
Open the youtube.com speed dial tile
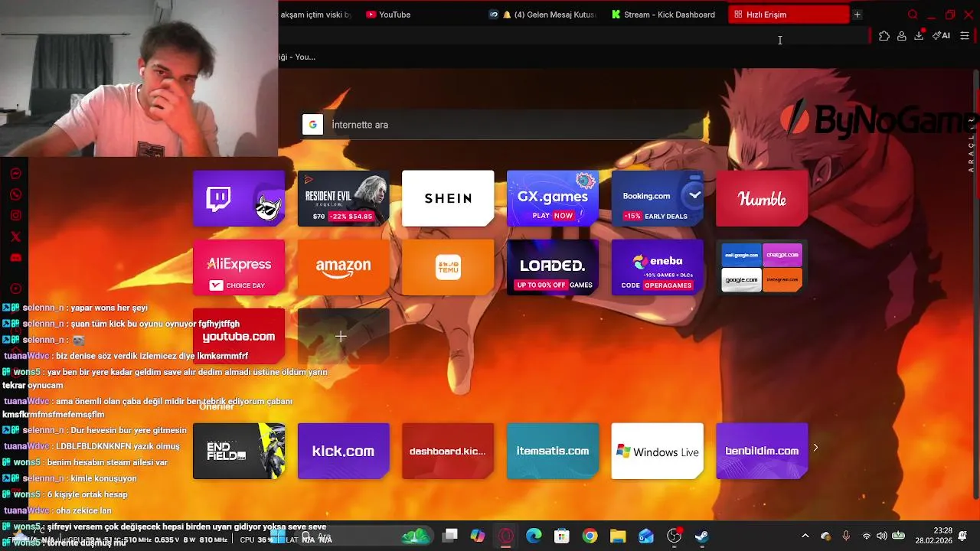tap(239, 336)
